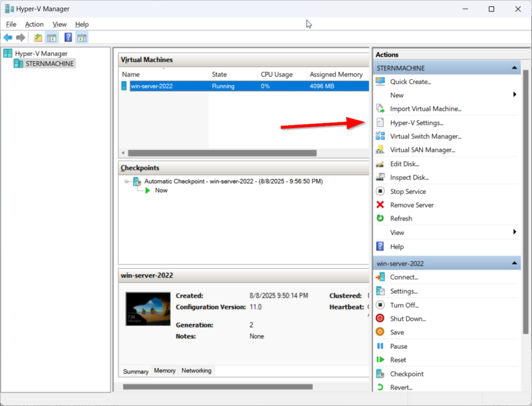Viewport: 532px width, 406px height.
Task: Click the Forward arrow toolbar icon
Action: [21, 37]
